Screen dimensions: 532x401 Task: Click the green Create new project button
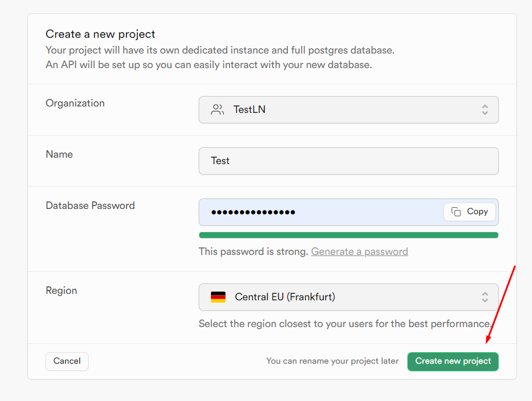pyautogui.click(x=453, y=361)
